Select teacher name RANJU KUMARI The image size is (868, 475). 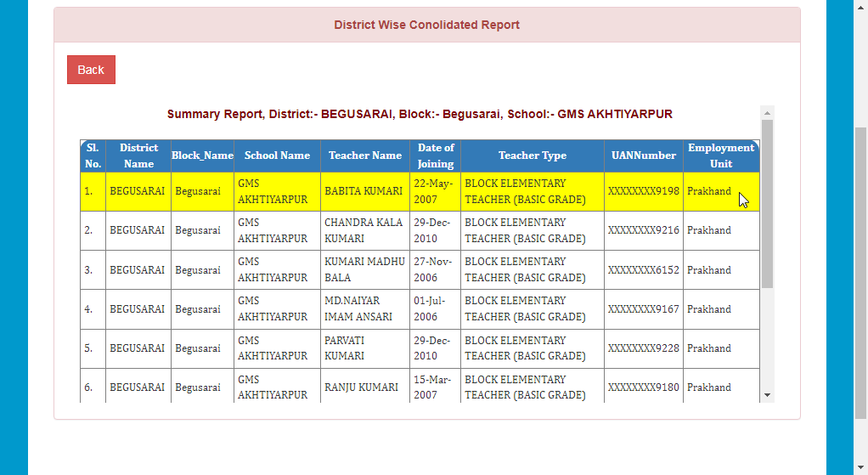(x=362, y=387)
